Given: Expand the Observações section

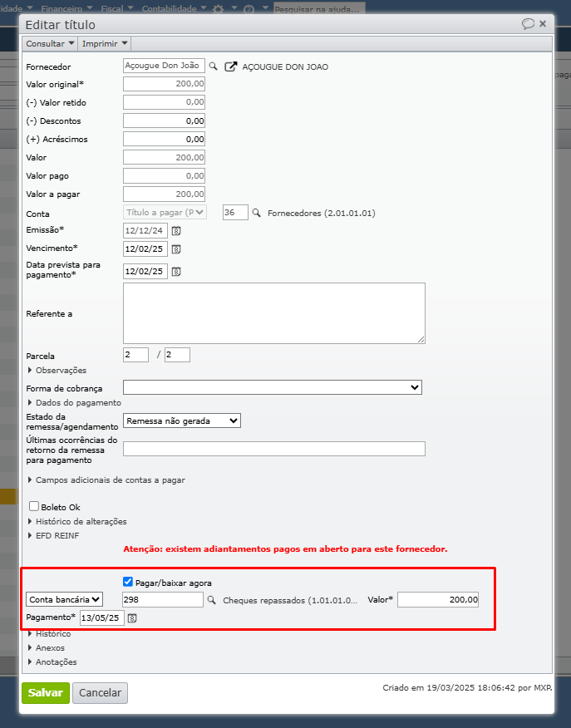Looking at the screenshot, I should [57, 371].
